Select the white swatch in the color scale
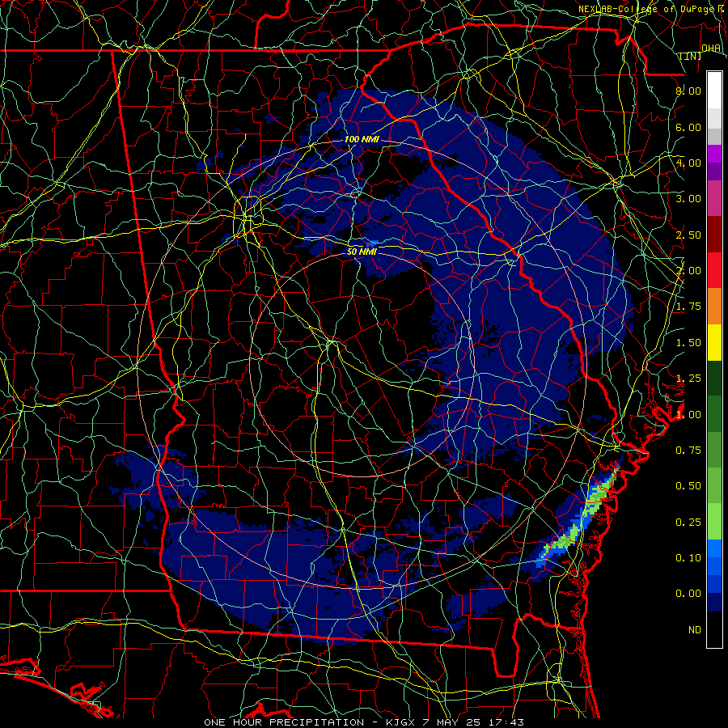The image size is (728, 728). pyautogui.click(x=714, y=91)
